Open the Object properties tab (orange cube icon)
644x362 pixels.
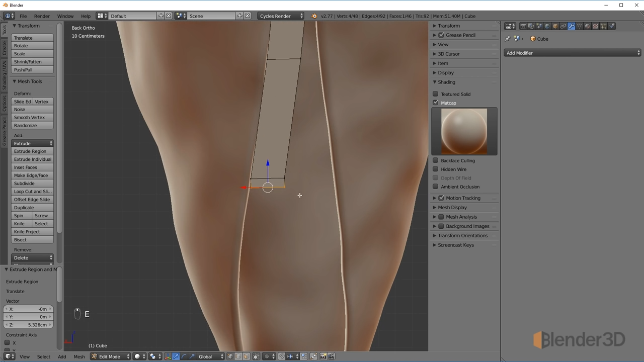pyautogui.click(x=555, y=26)
